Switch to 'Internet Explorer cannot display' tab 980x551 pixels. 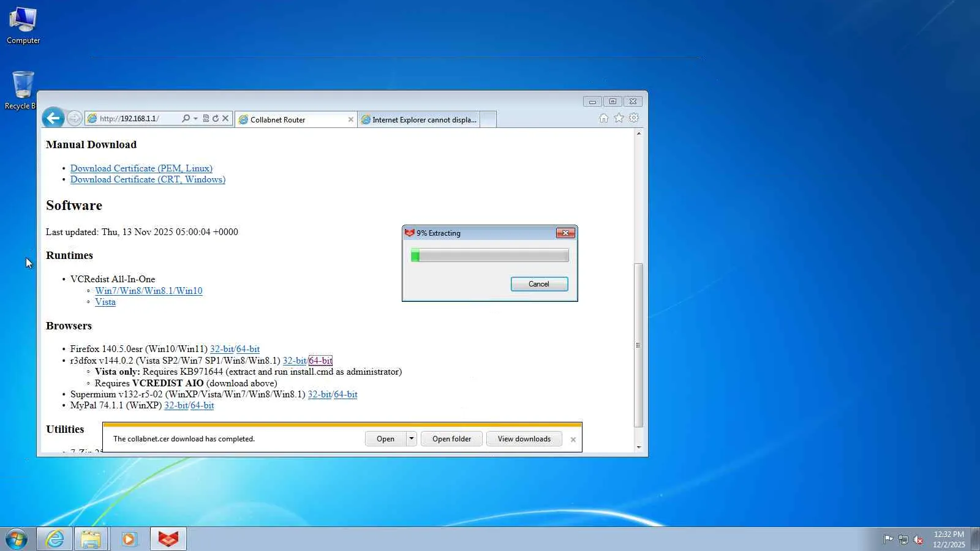click(x=419, y=119)
